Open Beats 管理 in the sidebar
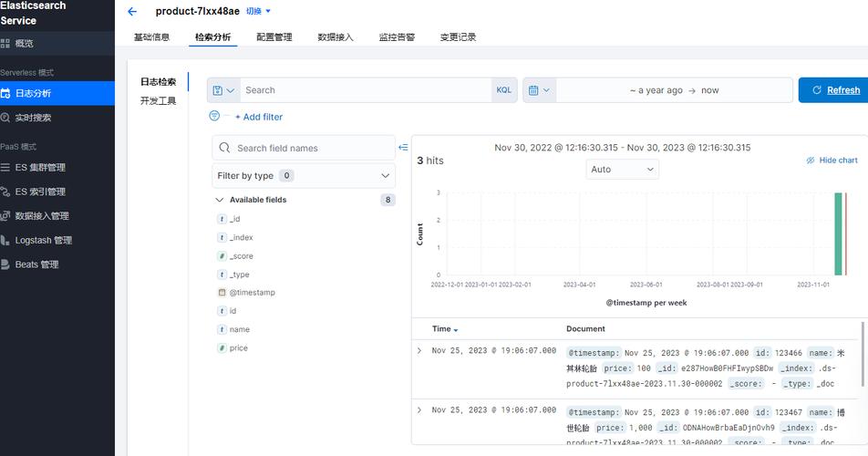 [x=57, y=264]
